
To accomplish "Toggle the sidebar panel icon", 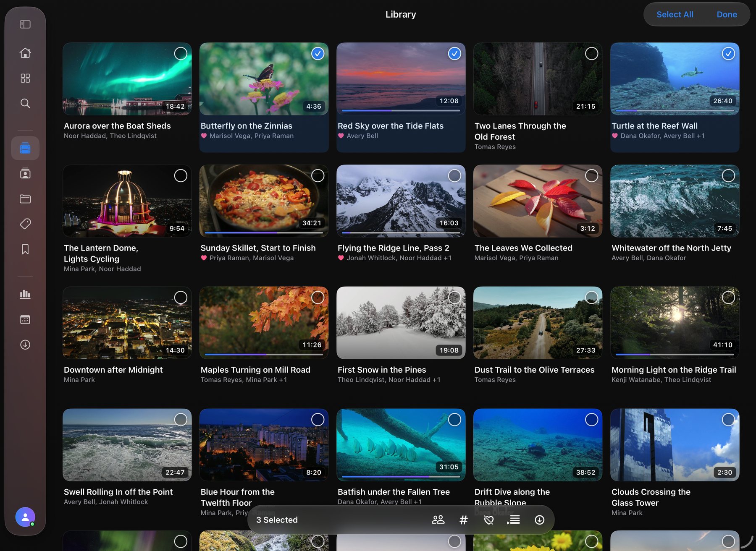I will (25, 24).
